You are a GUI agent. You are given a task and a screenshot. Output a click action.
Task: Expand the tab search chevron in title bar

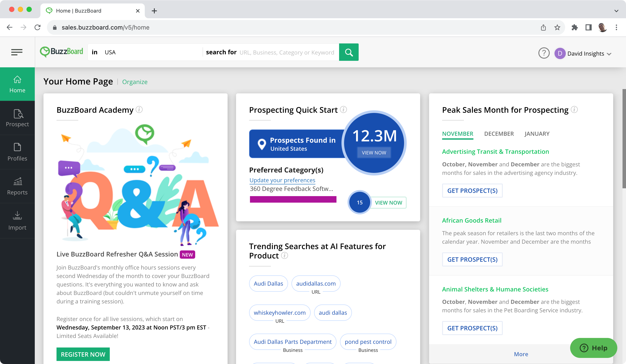pos(616,11)
